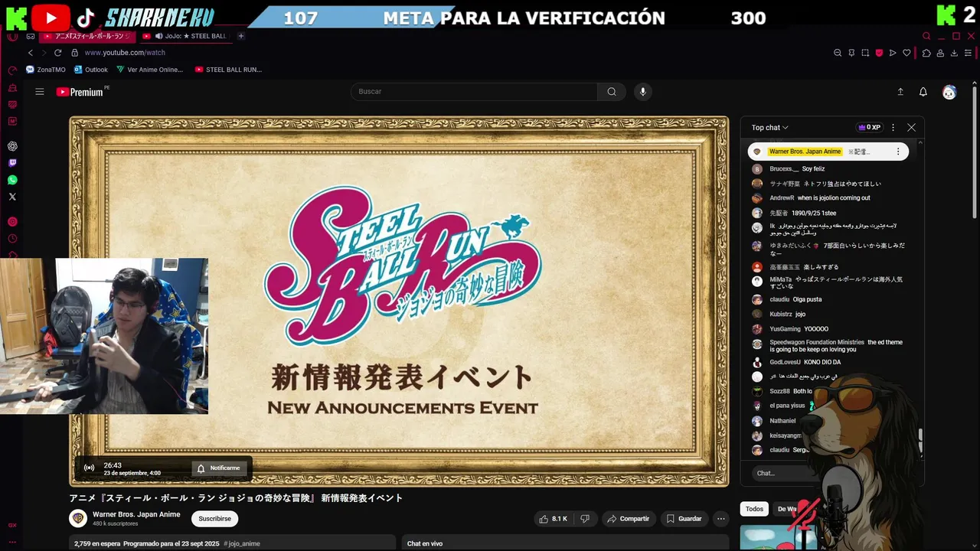The width and height of the screenshot is (980, 551).
Task: Close the live chat panel
Action: [911, 128]
